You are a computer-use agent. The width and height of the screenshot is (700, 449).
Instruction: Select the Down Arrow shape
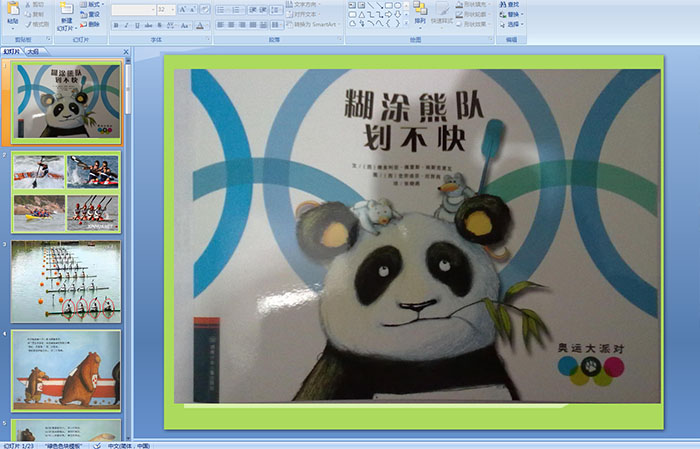[x=397, y=14]
